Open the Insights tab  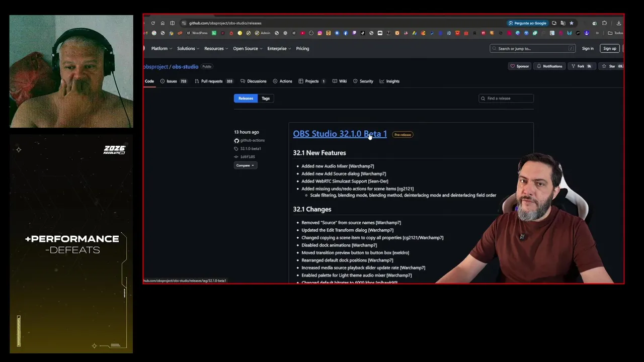tap(389, 81)
